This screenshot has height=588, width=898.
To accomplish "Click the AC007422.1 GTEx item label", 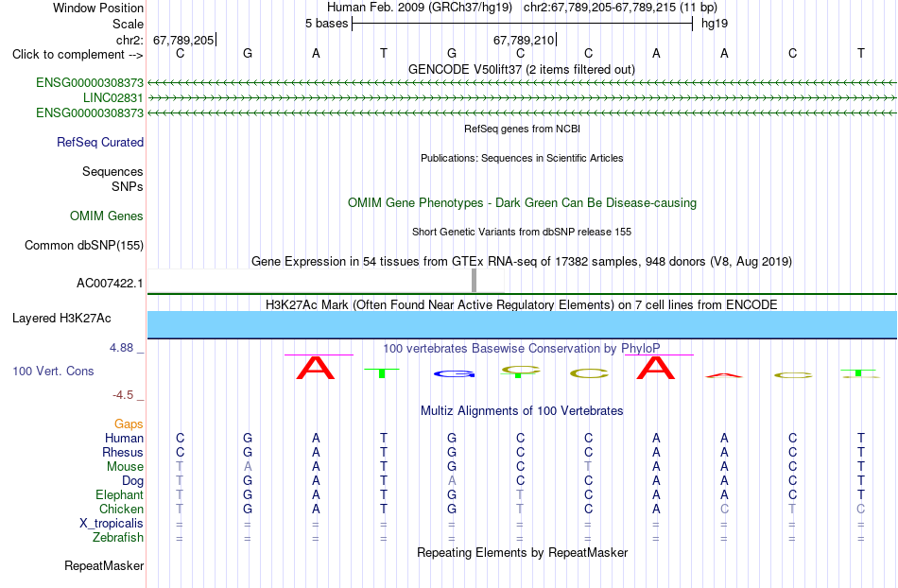I will (110, 283).
